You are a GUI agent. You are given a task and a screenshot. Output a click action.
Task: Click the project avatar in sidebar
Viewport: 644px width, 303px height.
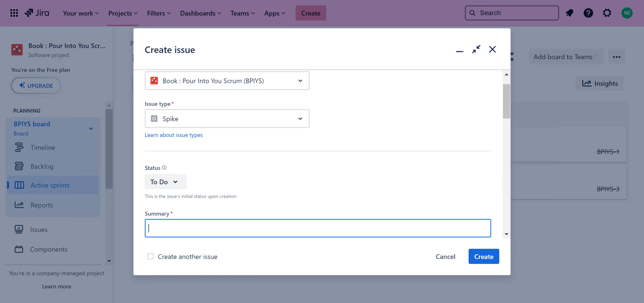pos(17,50)
